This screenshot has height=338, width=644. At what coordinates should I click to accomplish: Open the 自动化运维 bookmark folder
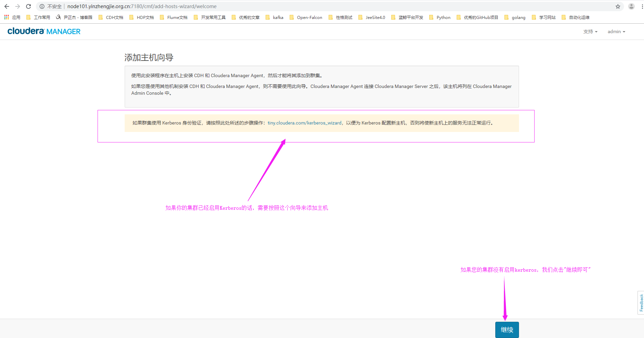point(576,17)
